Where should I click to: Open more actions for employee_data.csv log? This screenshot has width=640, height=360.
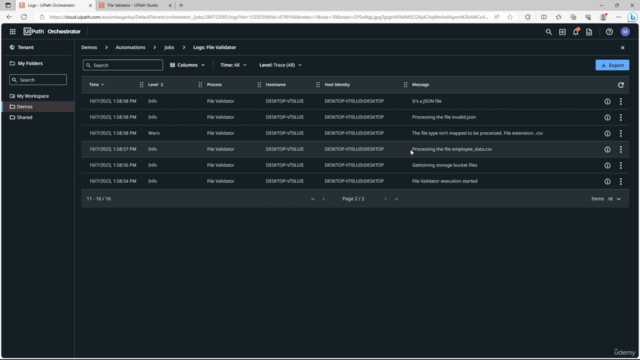tap(621, 149)
